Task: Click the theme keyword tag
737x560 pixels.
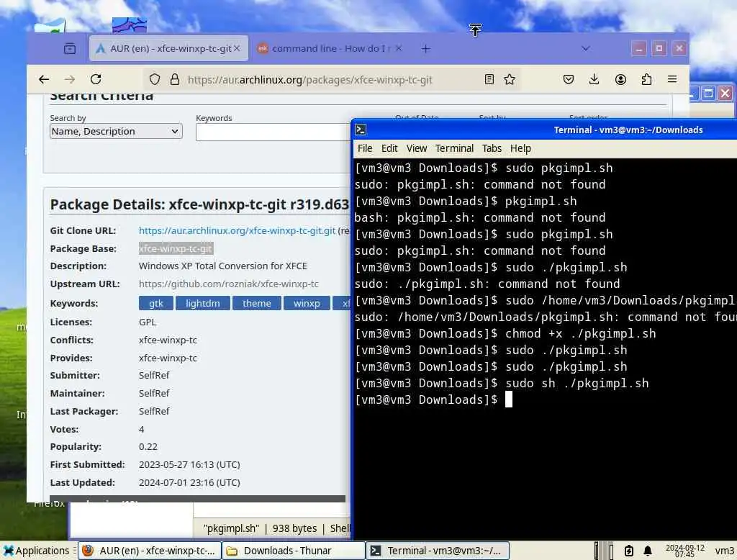Action: pyautogui.click(x=257, y=303)
